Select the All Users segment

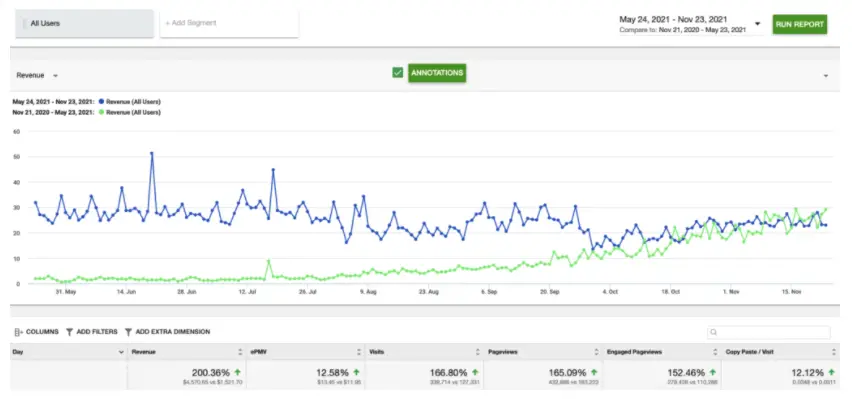(x=84, y=23)
